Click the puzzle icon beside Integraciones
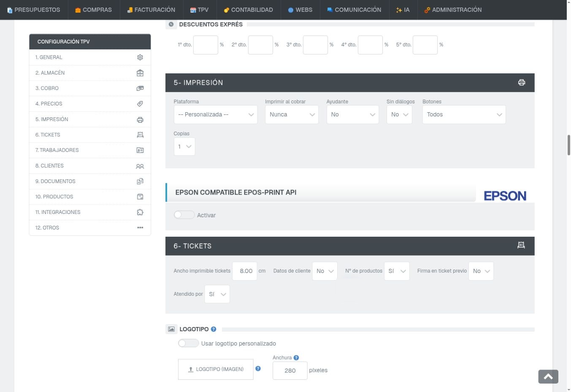The height and width of the screenshot is (392, 571). (x=140, y=212)
